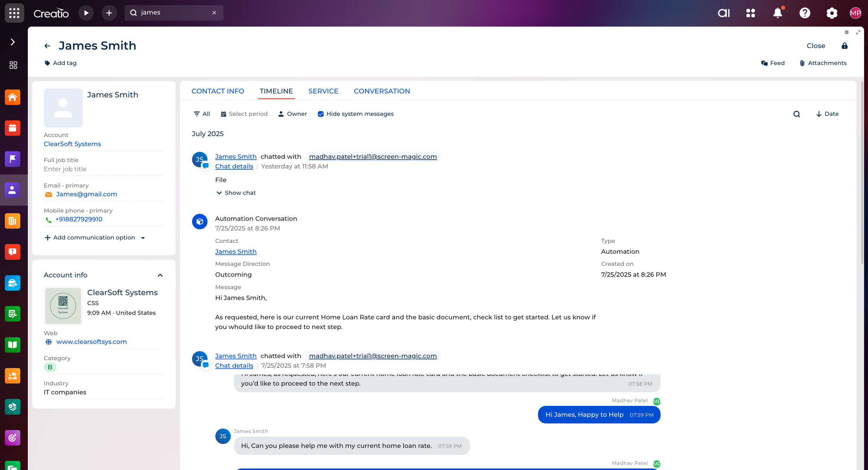Open the dashboards icon in sidebar
The image size is (868, 470).
pos(13,65)
